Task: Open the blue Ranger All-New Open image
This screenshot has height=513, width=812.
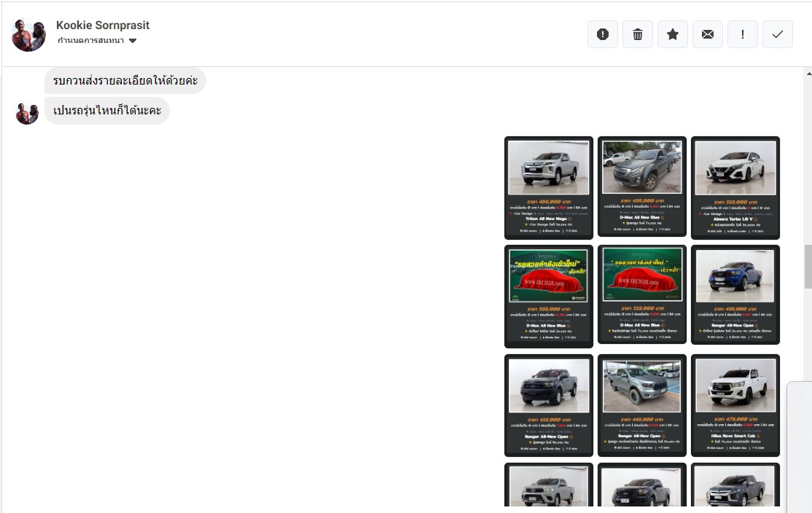Action: pos(735,294)
